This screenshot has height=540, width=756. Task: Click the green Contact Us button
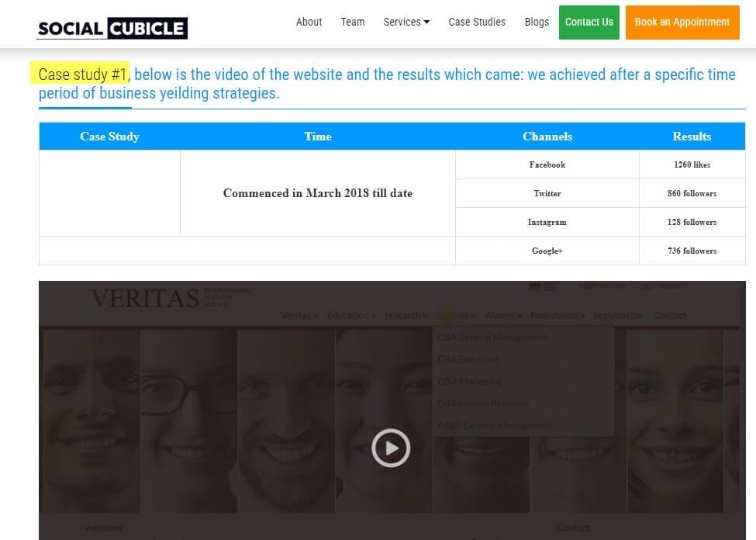589,22
